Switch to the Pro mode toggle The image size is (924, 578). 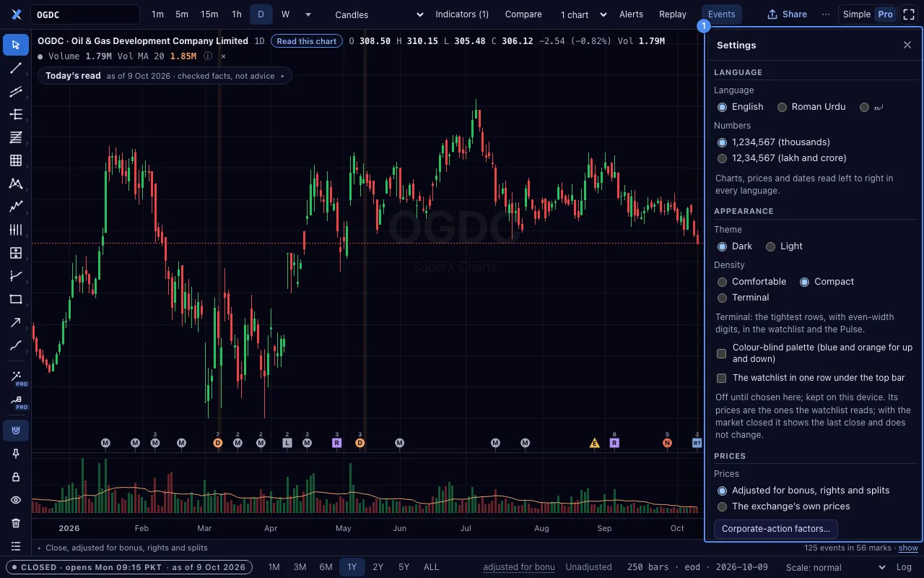coord(885,14)
